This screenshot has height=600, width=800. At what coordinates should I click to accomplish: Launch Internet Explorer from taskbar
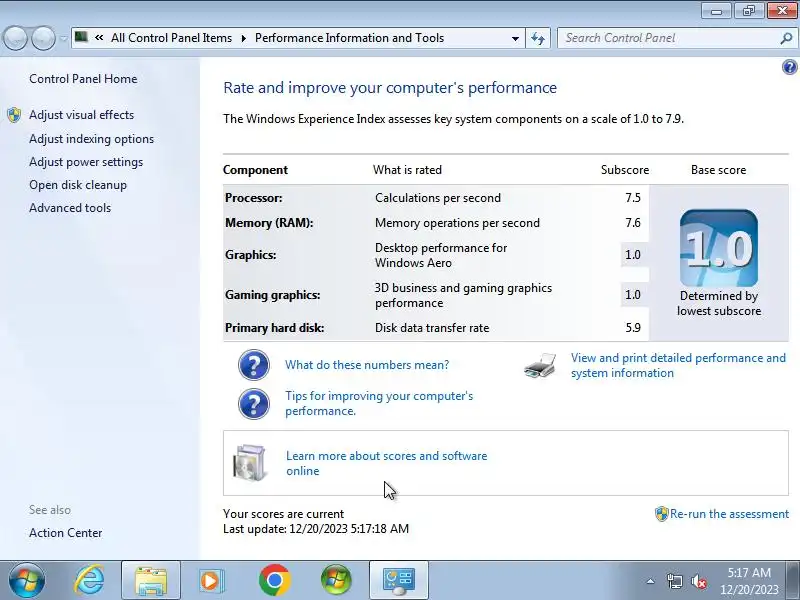[x=89, y=581]
